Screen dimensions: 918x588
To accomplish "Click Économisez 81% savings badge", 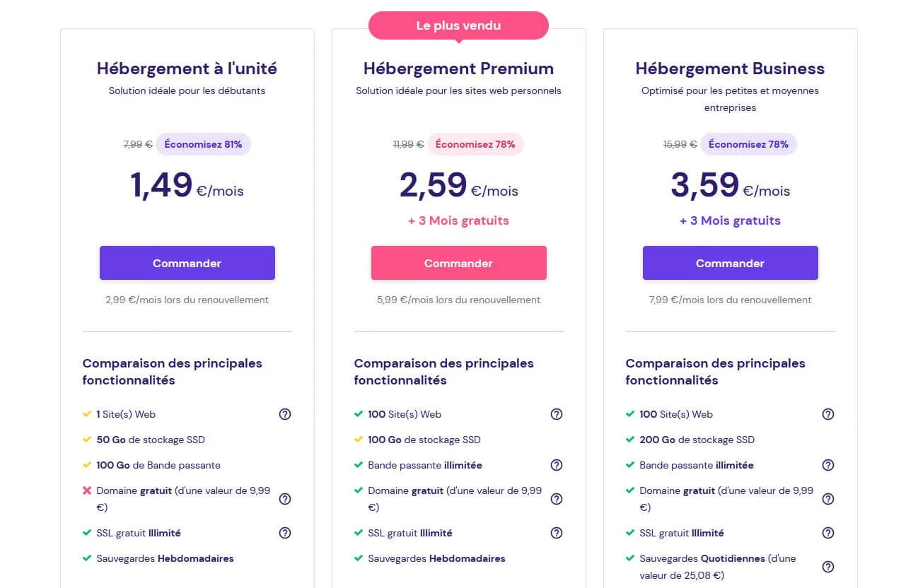I will click(204, 144).
